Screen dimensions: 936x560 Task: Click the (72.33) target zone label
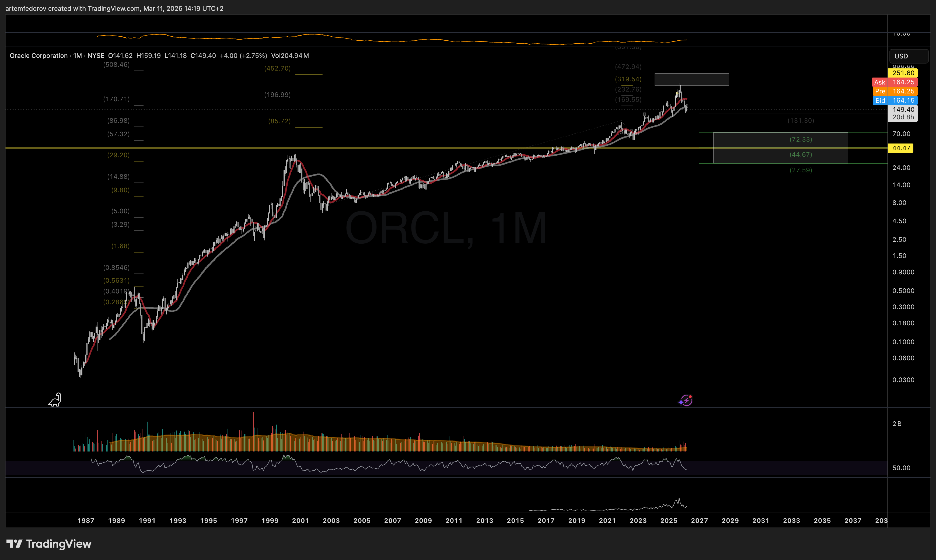[801, 139]
